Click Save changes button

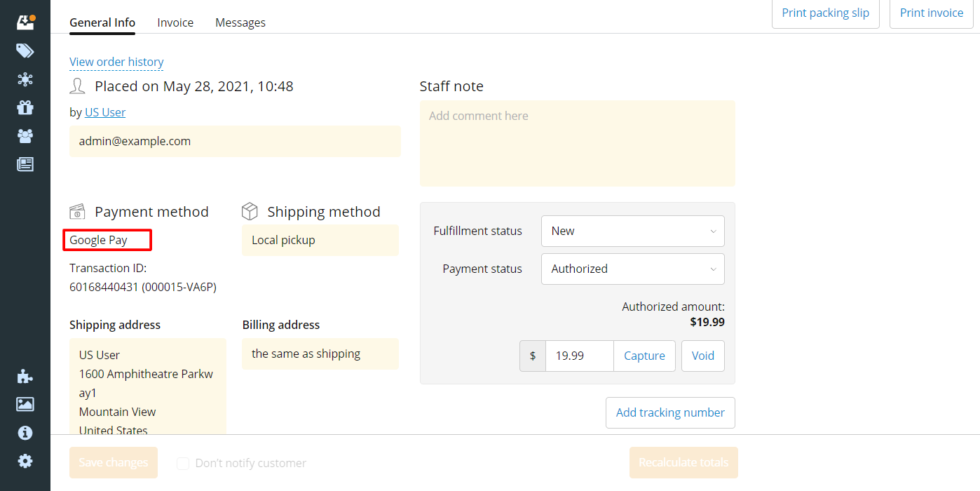[114, 463]
